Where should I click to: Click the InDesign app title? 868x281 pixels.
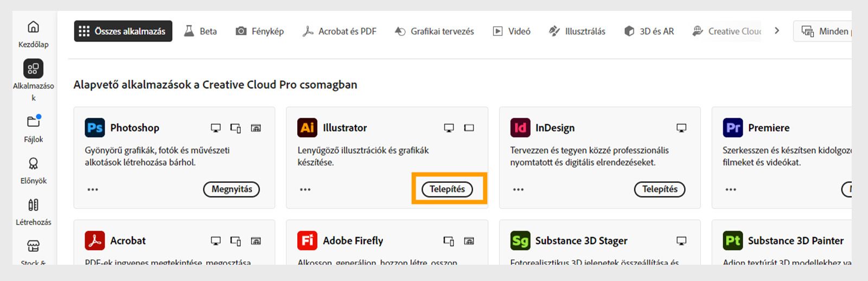click(554, 128)
